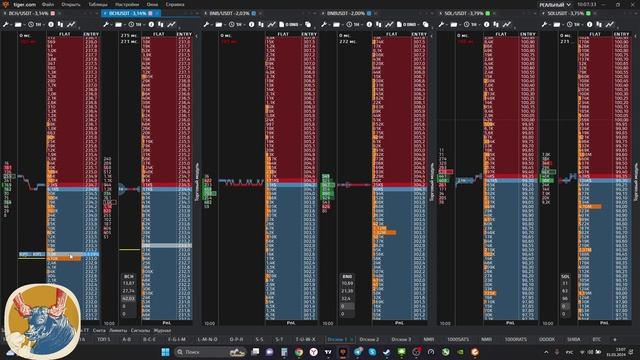Viewport: 640px width, 360px height.
Task: Click chart line icon in BCH/USDT window
Action: click(x=71, y=24)
